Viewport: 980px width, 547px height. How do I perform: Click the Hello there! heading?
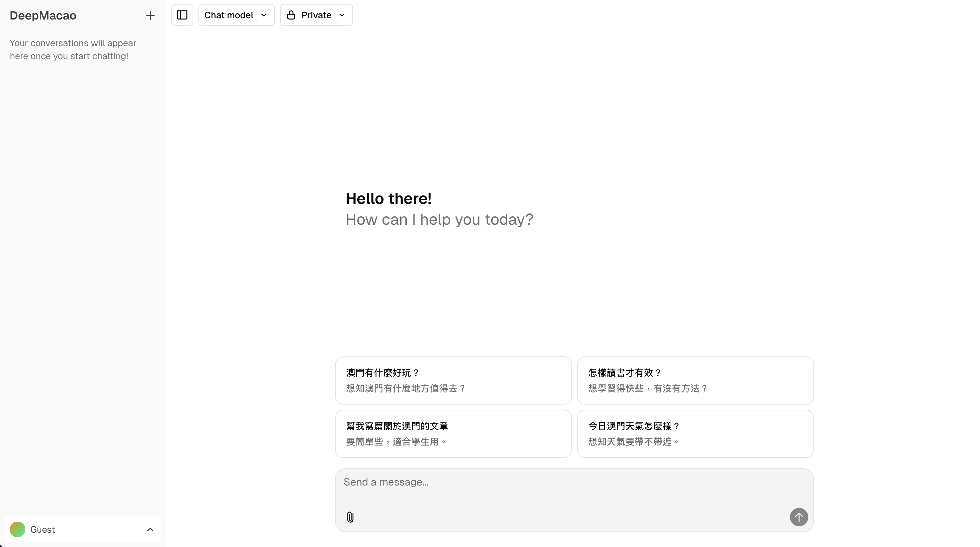click(x=388, y=198)
